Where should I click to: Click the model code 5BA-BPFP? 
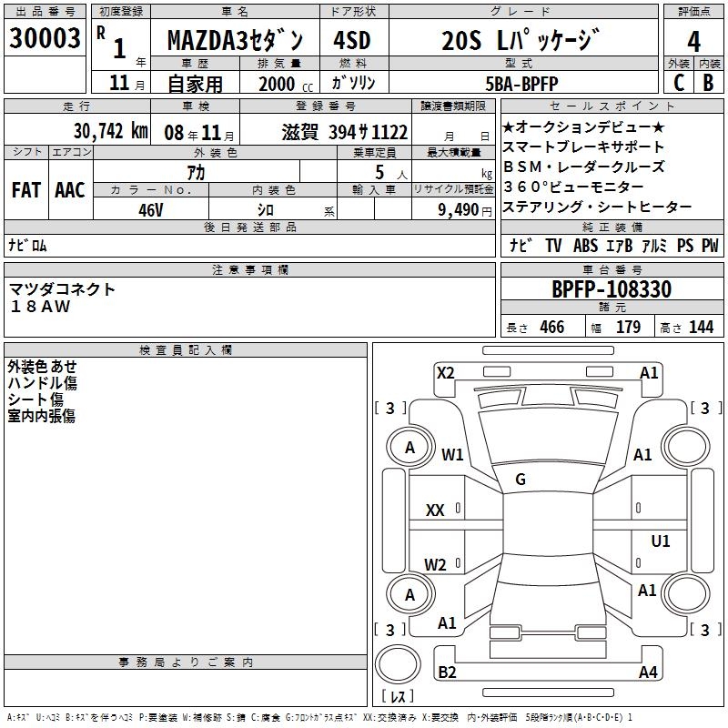click(523, 84)
